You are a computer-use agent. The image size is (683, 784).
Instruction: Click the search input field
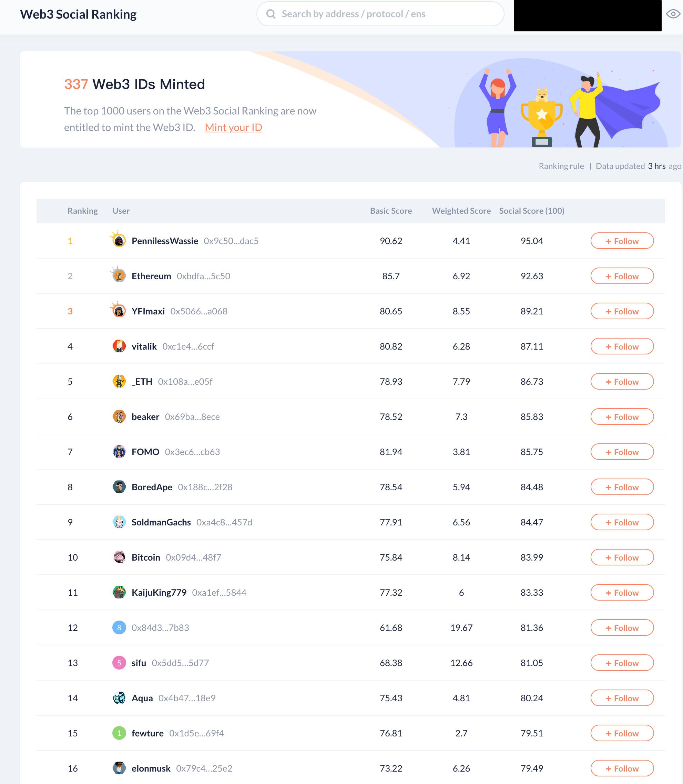click(x=380, y=13)
